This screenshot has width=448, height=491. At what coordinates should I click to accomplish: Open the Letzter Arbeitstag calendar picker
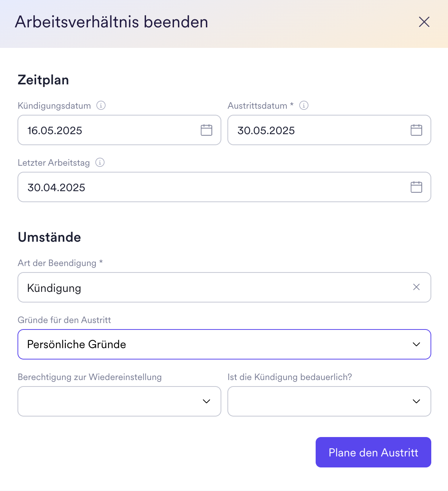pyautogui.click(x=416, y=187)
